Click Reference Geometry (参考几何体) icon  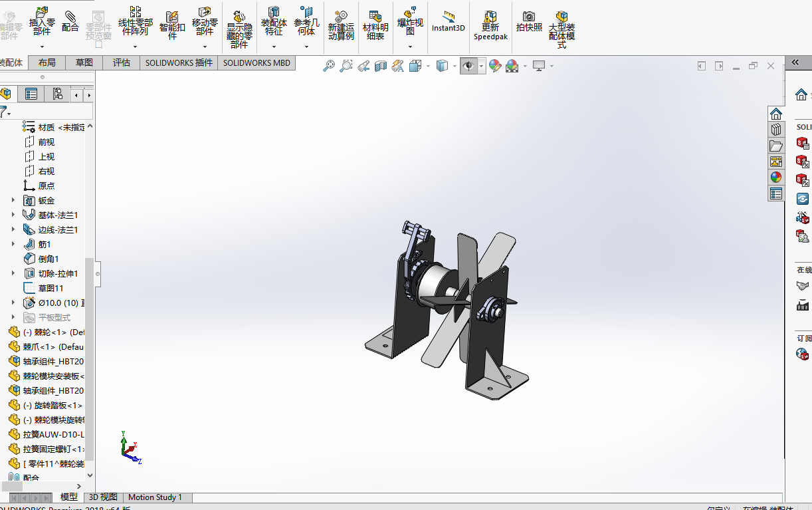(306, 11)
